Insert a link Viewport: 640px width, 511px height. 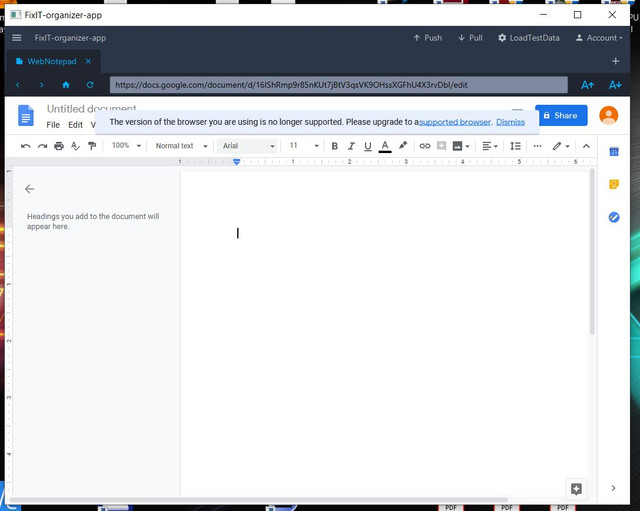(425, 146)
